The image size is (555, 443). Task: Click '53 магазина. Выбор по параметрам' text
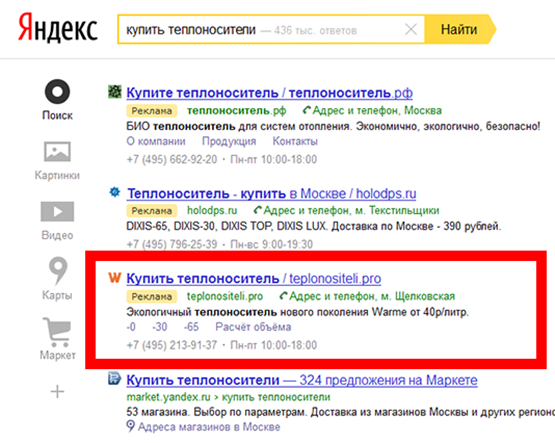[x=341, y=412]
